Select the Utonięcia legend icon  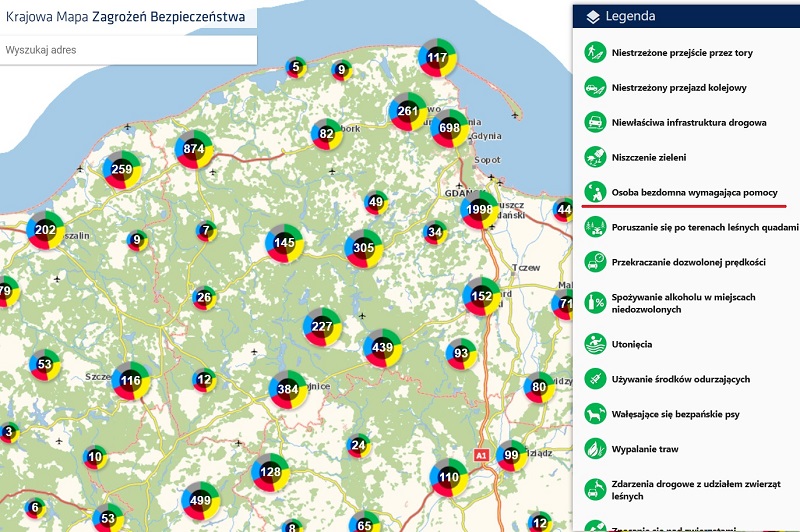tap(595, 344)
